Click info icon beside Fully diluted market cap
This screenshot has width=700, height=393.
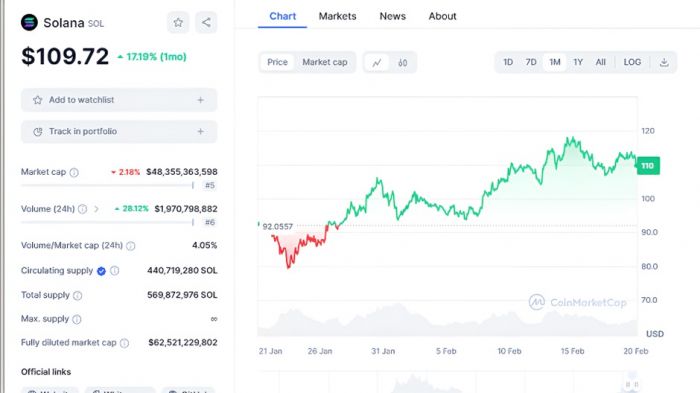pos(125,343)
